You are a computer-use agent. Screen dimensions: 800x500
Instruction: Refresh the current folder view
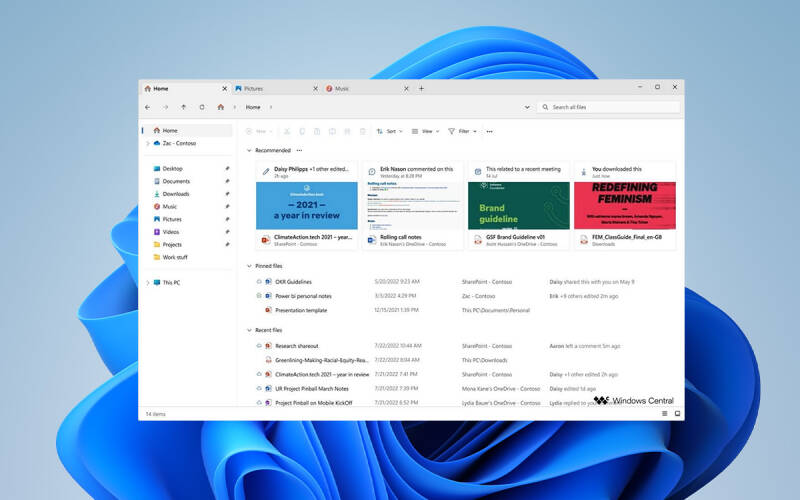[x=202, y=107]
